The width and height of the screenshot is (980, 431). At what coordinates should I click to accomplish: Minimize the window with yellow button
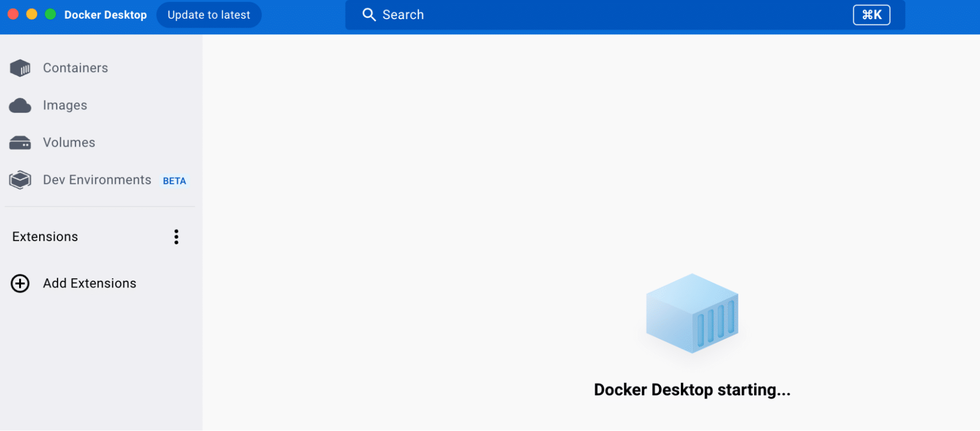coord(32,14)
